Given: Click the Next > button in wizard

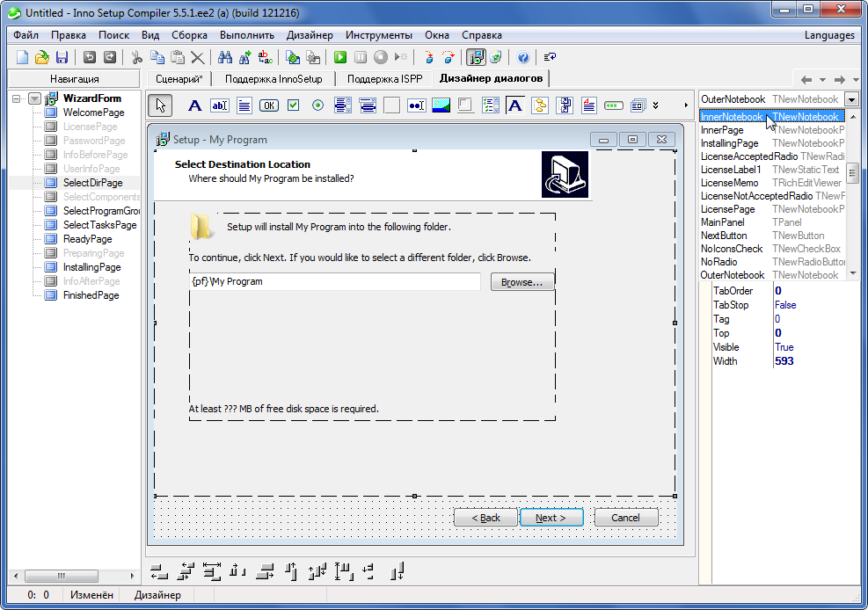Looking at the screenshot, I should pos(551,518).
